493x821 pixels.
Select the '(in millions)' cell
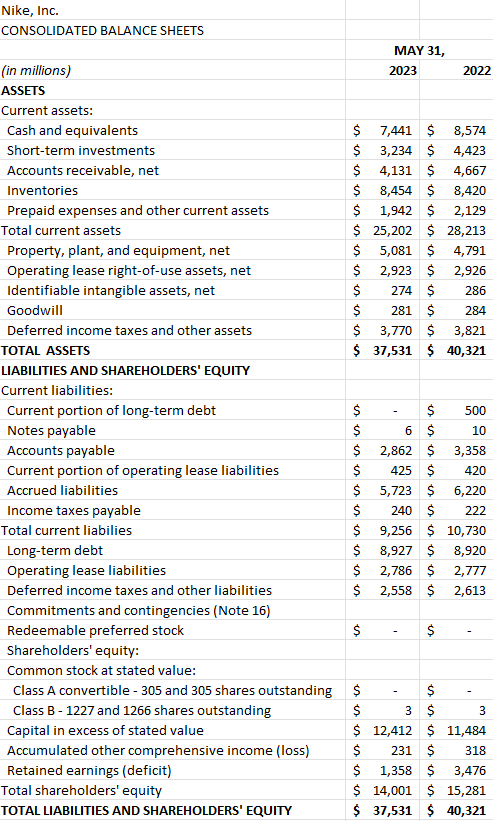coord(36,71)
